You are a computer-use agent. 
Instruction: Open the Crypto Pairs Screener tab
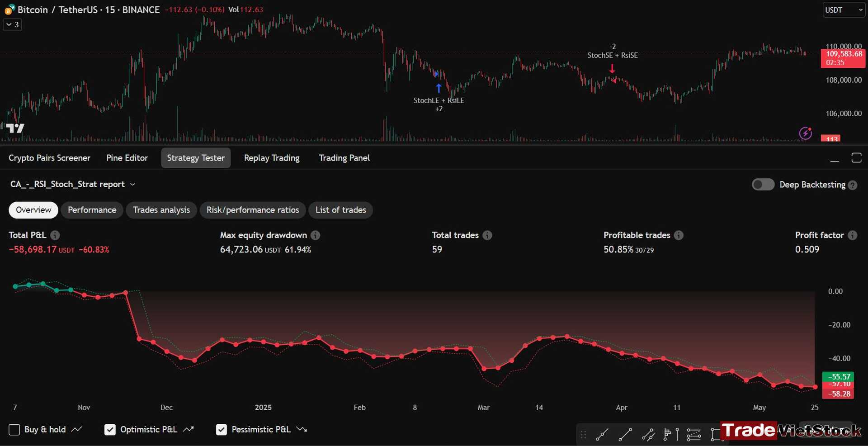[x=49, y=158]
